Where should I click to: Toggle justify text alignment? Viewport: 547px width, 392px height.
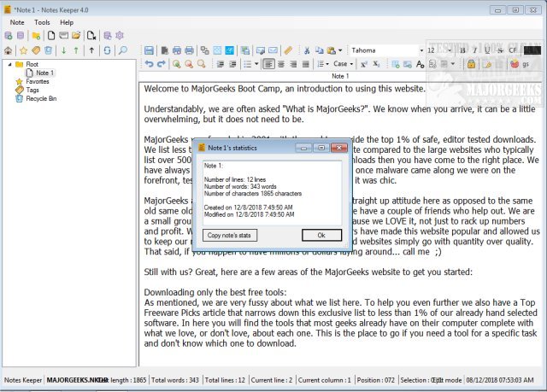click(x=306, y=64)
